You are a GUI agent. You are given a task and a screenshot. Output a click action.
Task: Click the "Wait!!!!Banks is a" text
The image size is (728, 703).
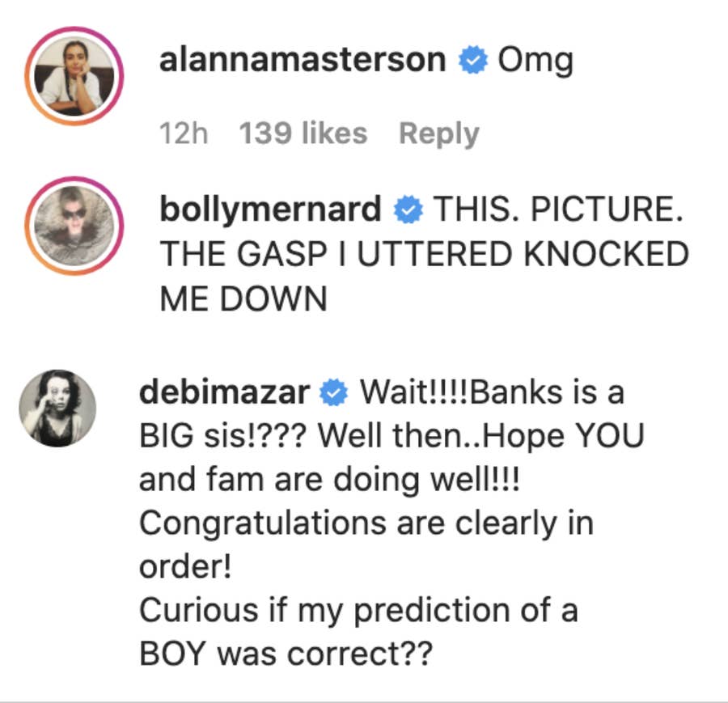pyautogui.click(x=492, y=394)
